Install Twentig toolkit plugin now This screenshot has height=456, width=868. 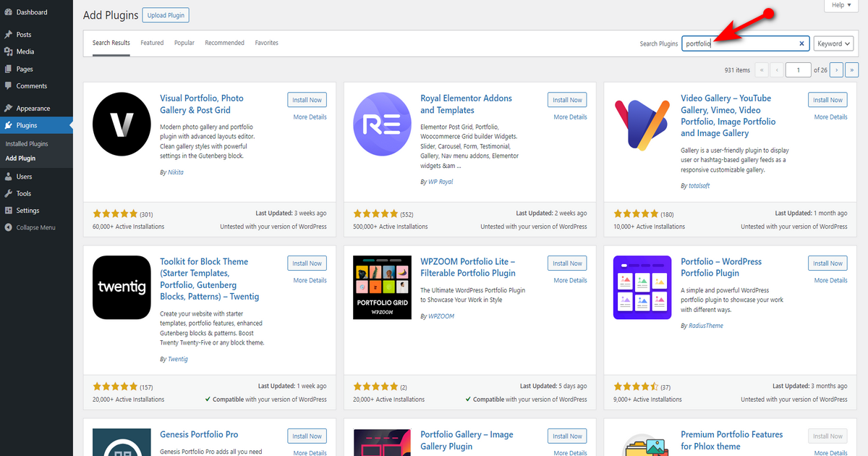pyautogui.click(x=307, y=263)
